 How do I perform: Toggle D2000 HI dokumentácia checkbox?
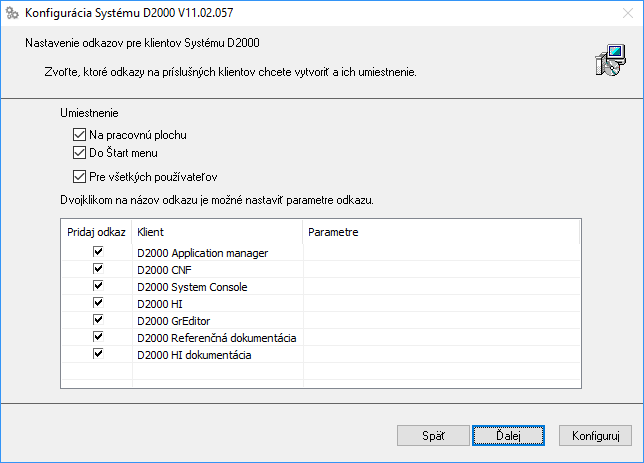pos(98,355)
